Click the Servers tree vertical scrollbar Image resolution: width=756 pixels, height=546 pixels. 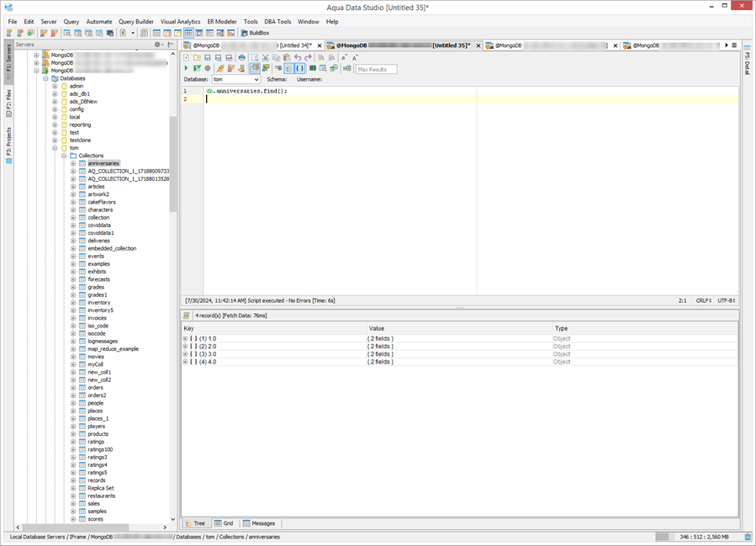click(x=173, y=164)
